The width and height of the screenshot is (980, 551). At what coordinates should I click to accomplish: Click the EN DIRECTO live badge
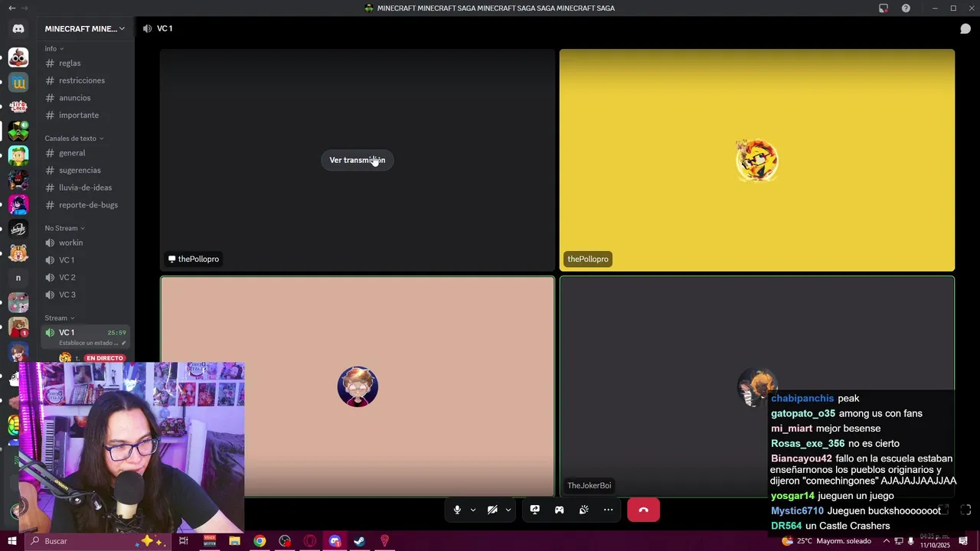point(104,358)
